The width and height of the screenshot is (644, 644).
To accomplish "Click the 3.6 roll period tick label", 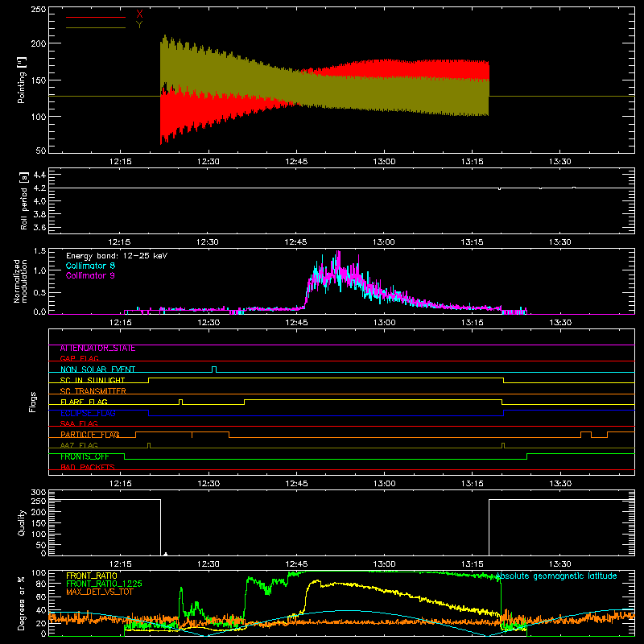I will [x=39, y=228].
